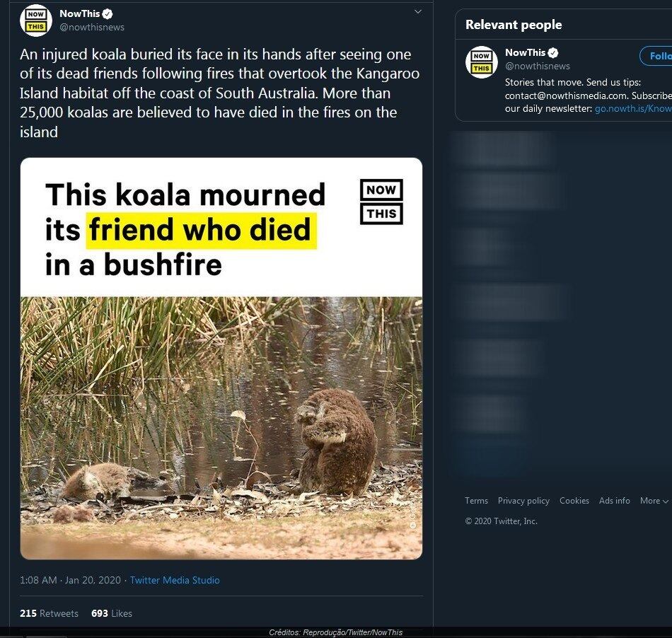Open the Privacy policy footer link
672x638 pixels.
click(523, 501)
